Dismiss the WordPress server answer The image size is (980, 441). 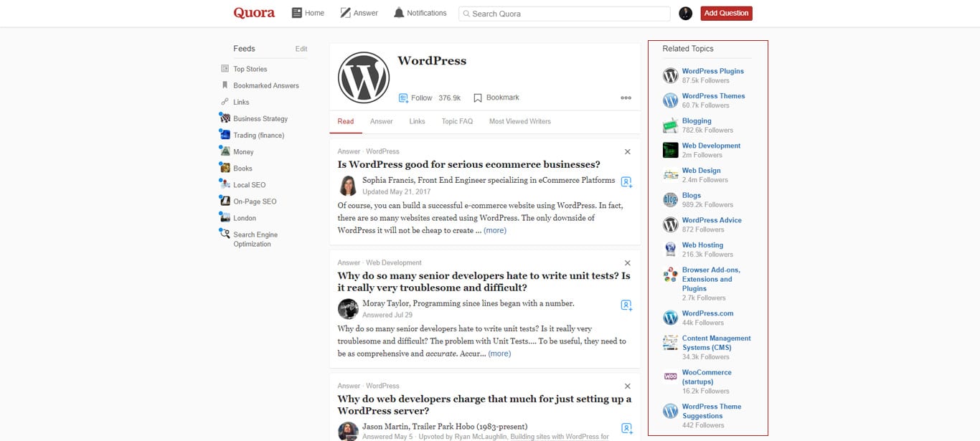click(x=628, y=387)
